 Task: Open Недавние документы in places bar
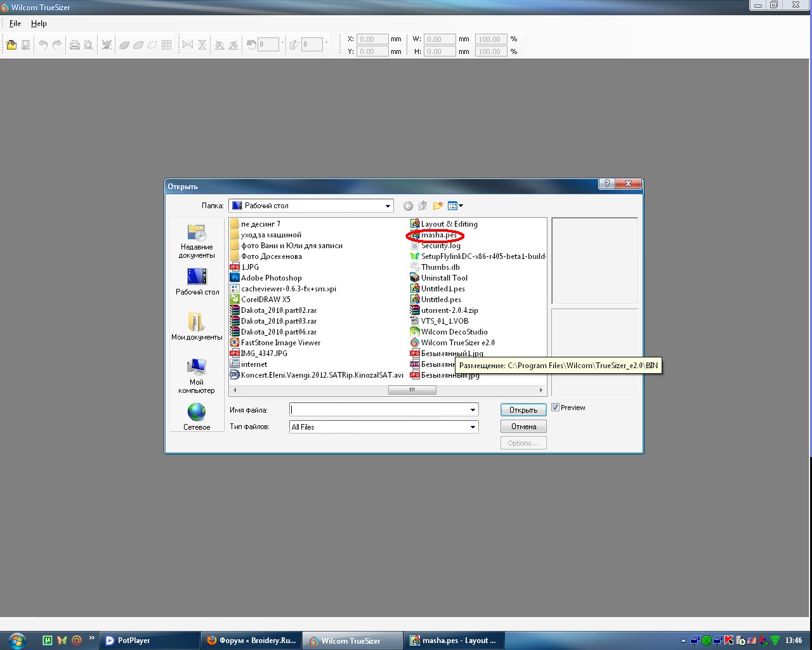(x=197, y=242)
